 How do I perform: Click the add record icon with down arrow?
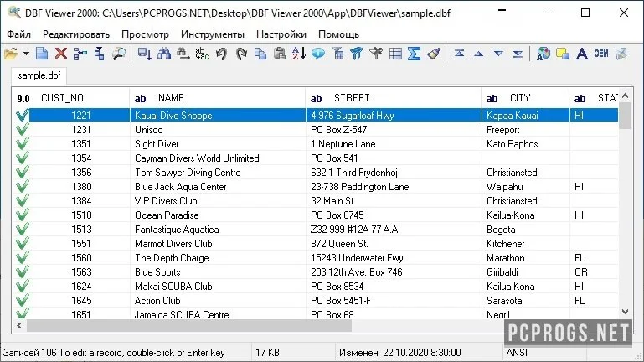point(100,54)
